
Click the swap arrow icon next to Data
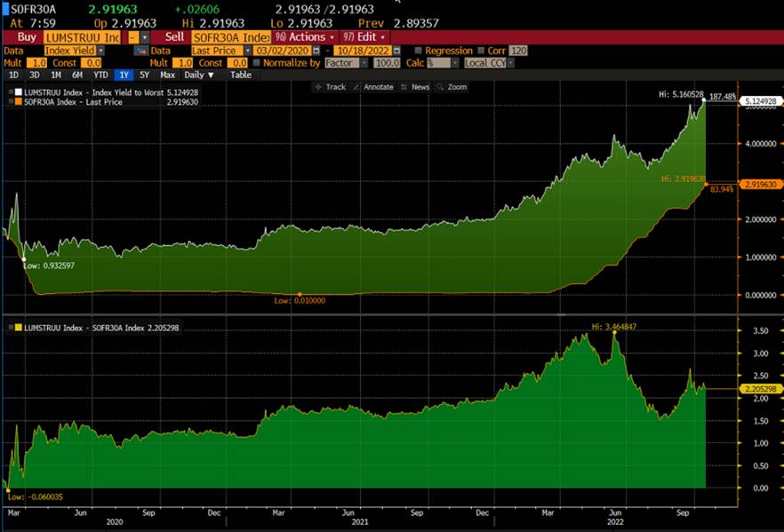tap(140, 52)
